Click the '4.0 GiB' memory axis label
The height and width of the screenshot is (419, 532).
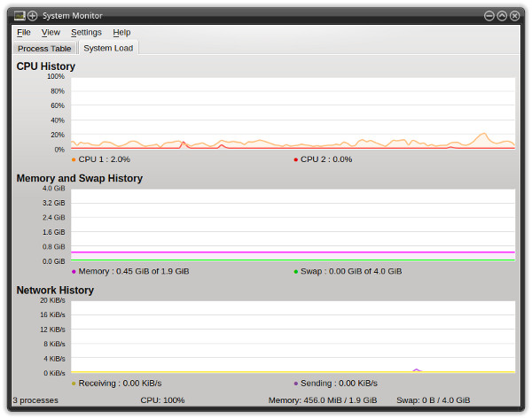pos(53,189)
